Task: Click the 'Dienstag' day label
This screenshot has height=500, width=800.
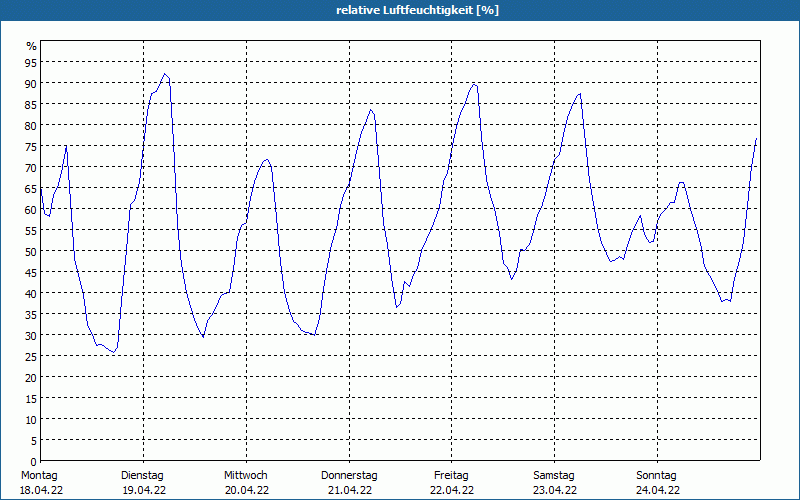Action: pos(142,475)
